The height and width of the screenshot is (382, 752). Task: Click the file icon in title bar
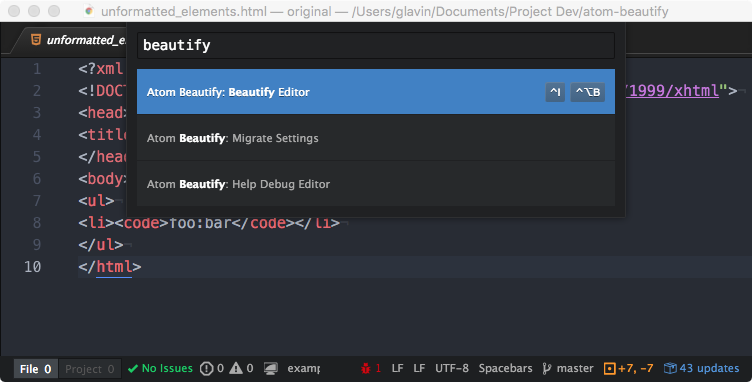[x=89, y=11]
